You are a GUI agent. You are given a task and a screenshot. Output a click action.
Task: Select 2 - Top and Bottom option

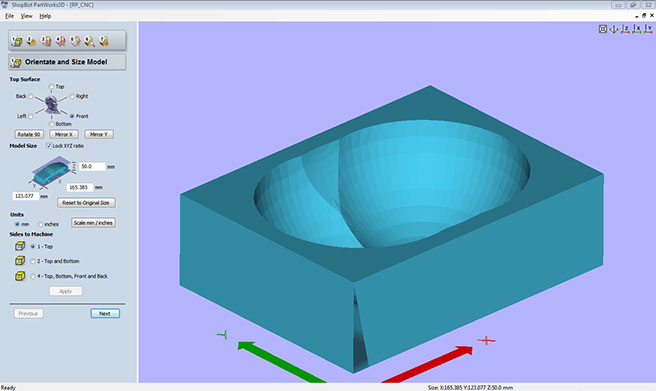click(33, 261)
